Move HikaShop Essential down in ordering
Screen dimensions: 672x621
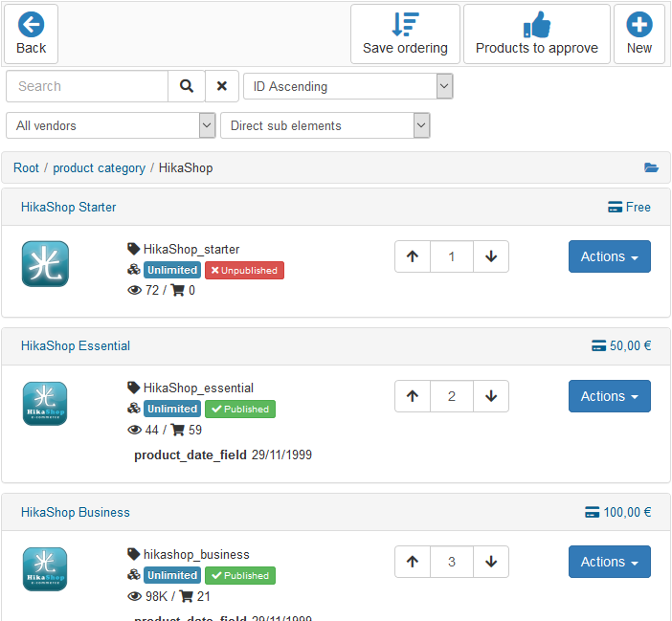(x=491, y=396)
